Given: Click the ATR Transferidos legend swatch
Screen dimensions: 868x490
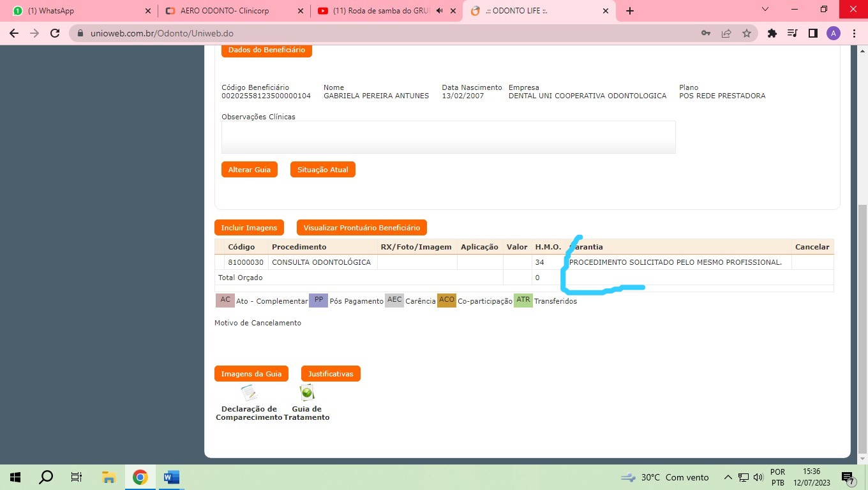Looking at the screenshot, I should pyautogui.click(x=523, y=300).
